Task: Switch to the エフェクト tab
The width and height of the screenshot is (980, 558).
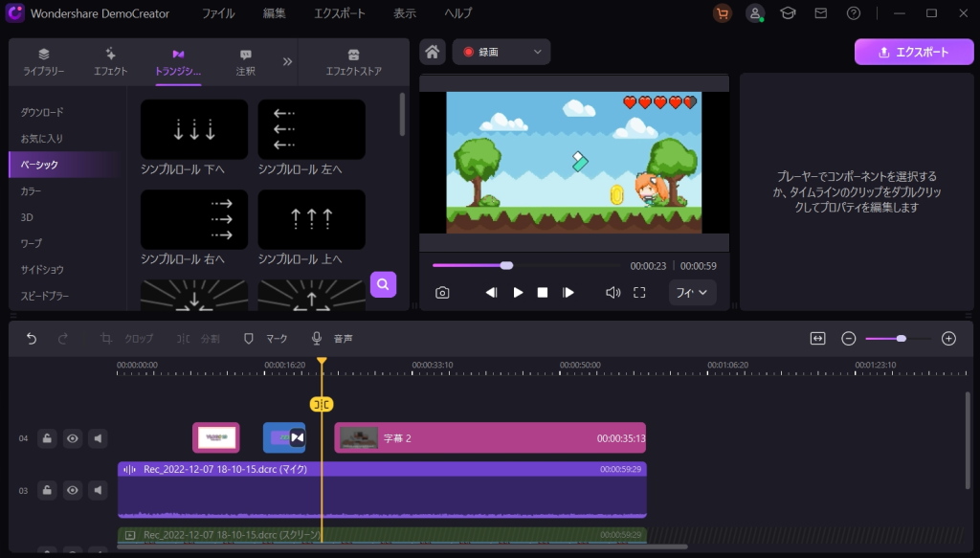Action: [x=111, y=62]
